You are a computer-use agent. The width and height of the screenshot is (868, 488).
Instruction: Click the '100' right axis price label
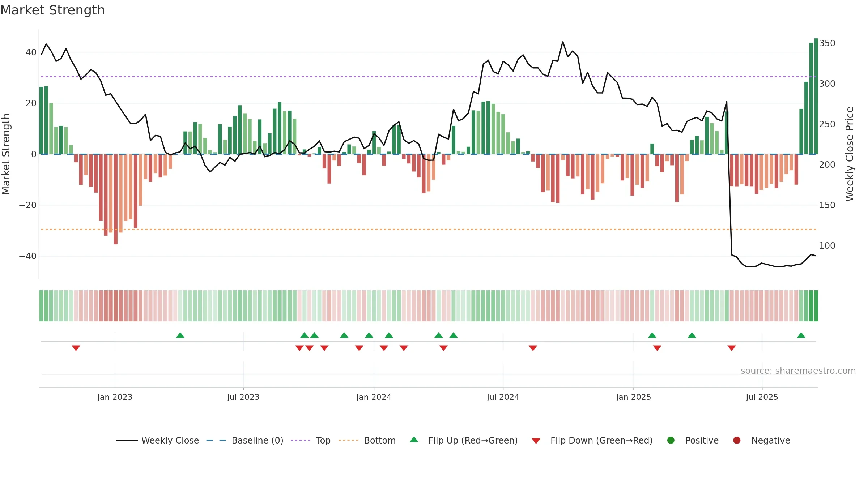(827, 246)
